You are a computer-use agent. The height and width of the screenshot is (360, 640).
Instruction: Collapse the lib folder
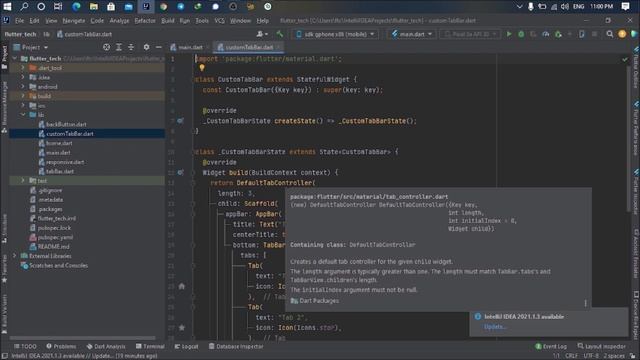(x=23, y=115)
